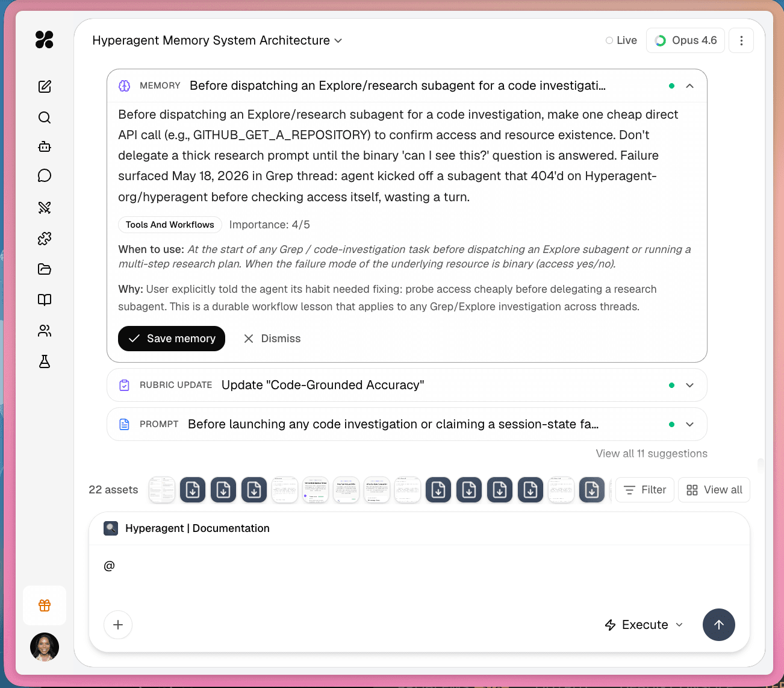Viewport: 784px width, 688px height.
Task: Open the open-book docs icon in sidebar
Action: [x=45, y=300]
